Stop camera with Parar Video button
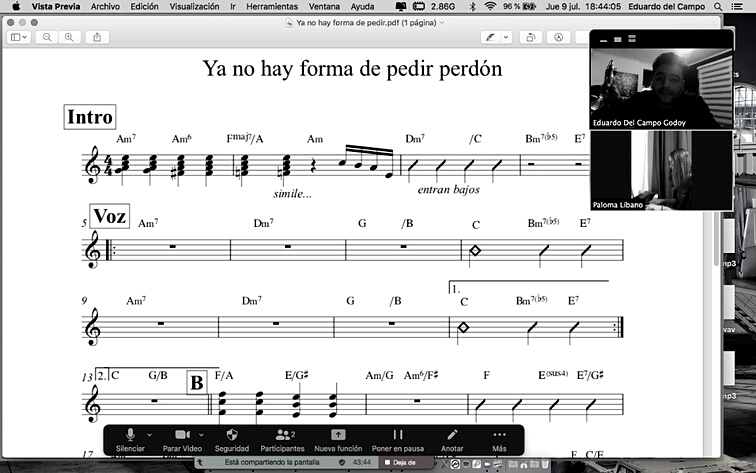 click(x=182, y=440)
